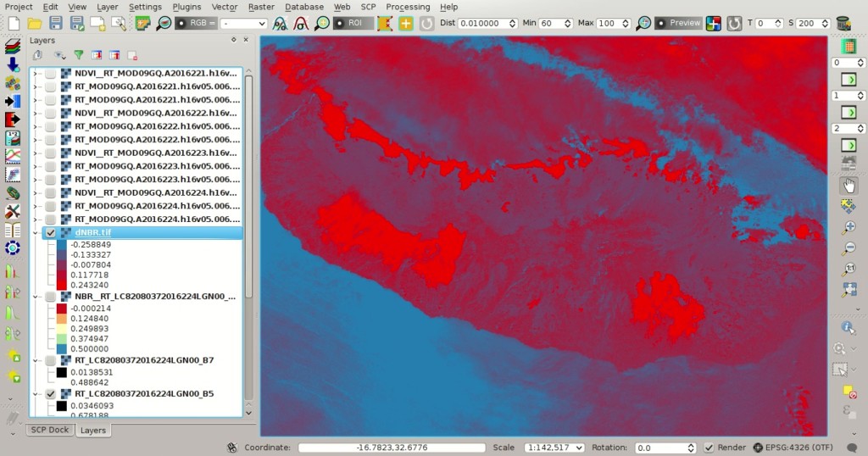Click the EPSG:4326 CRS status icon
The image size is (868, 456).
(x=758, y=448)
